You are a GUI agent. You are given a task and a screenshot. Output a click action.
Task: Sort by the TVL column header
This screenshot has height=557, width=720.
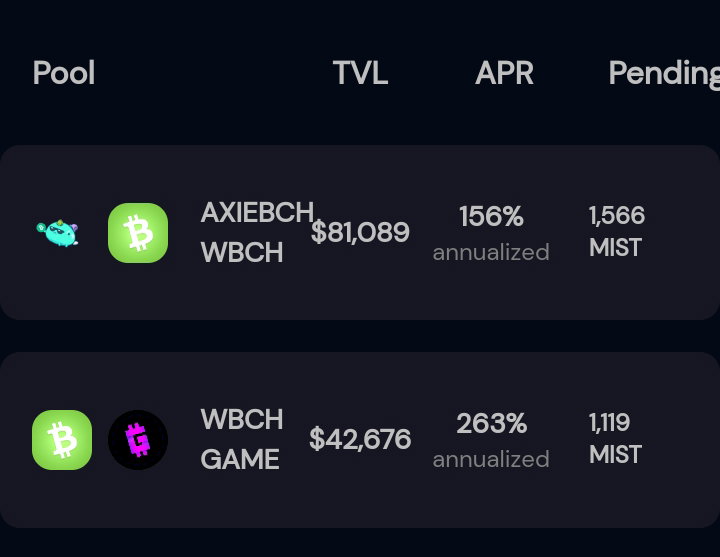coord(360,73)
